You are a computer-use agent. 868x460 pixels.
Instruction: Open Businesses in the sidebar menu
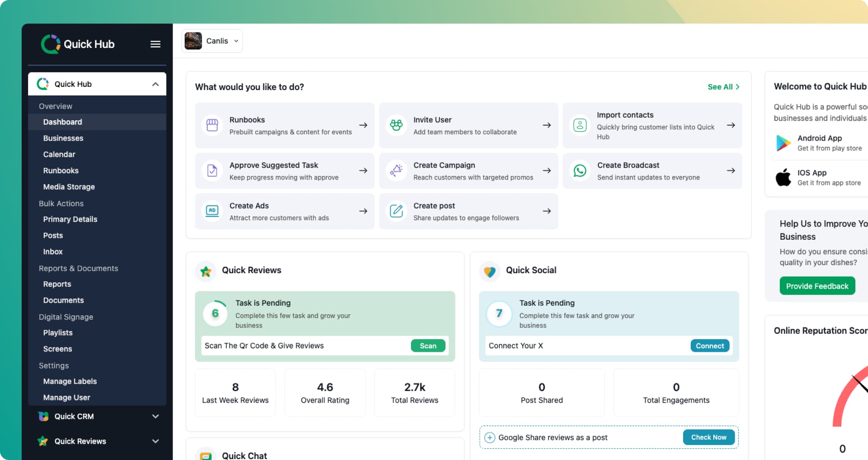tap(63, 138)
